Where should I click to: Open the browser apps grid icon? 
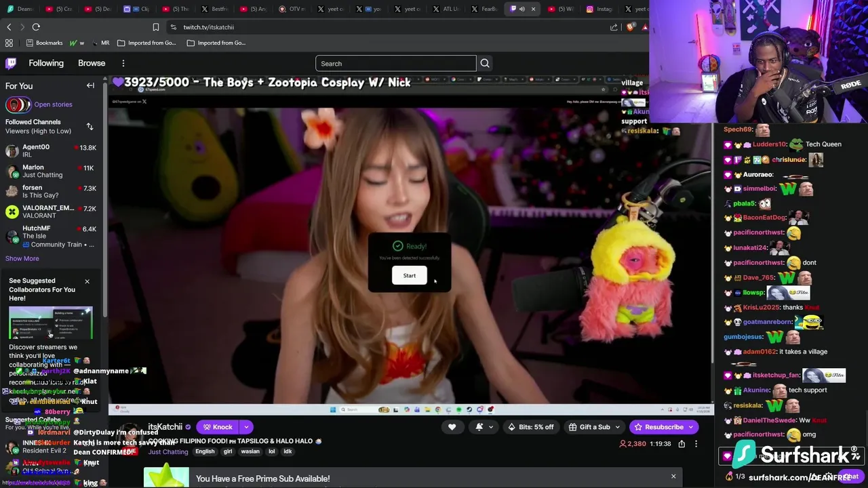coord(9,43)
